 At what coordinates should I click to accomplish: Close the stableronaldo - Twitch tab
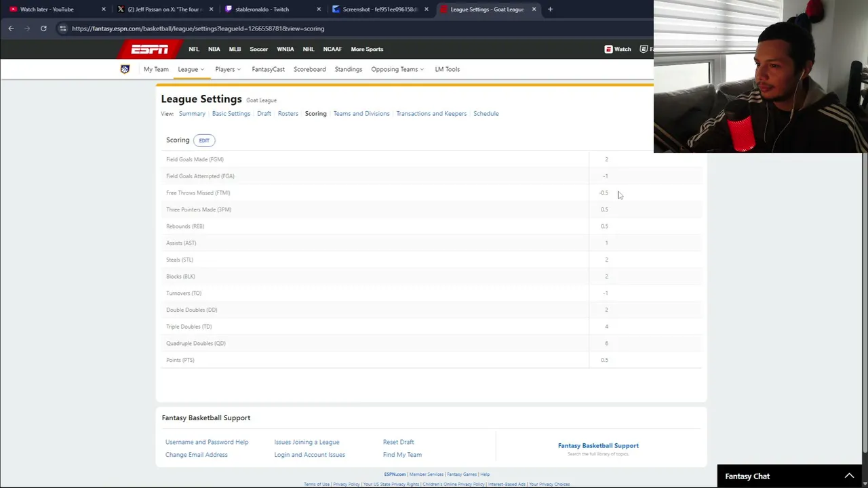319,9
